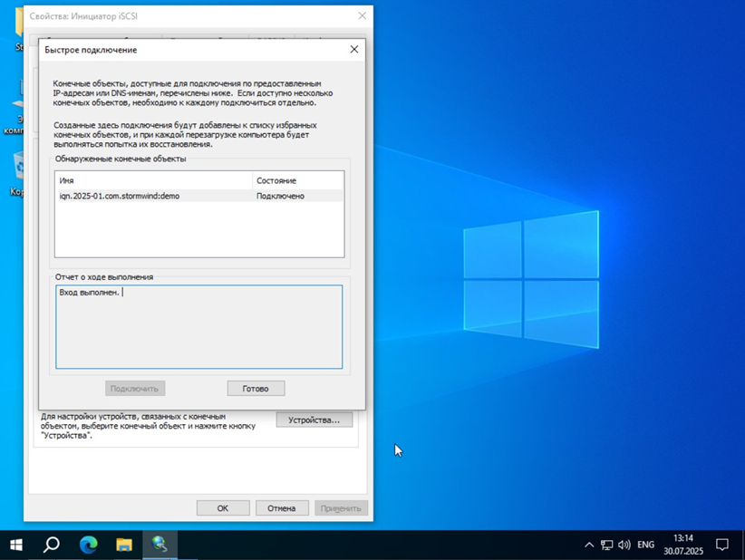Open File Explorer from taskbar
This screenshot has width=745, height=560.
(x=124, y=545)
